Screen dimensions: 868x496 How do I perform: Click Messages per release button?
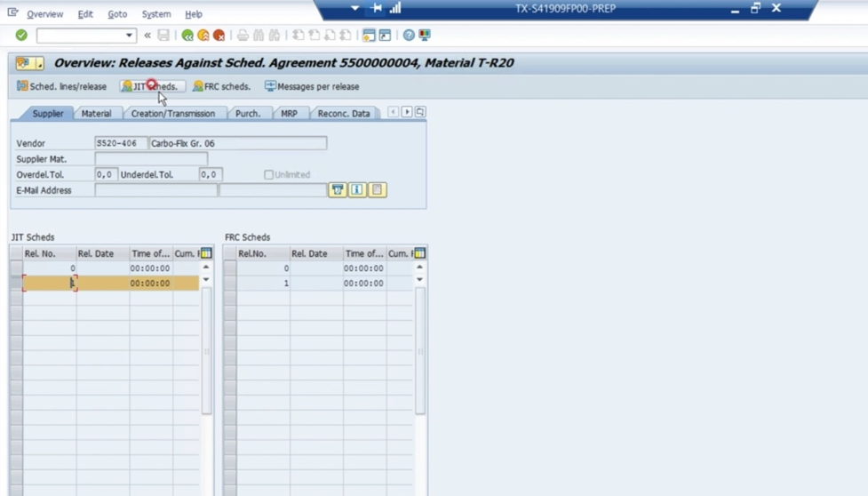312,86
